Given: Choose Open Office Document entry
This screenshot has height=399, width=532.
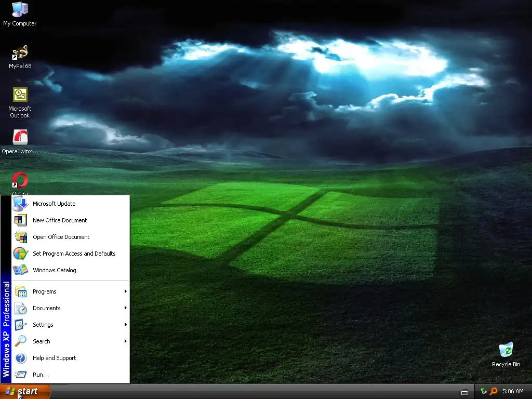Looking at the screenshot, I should coord(71,237).
